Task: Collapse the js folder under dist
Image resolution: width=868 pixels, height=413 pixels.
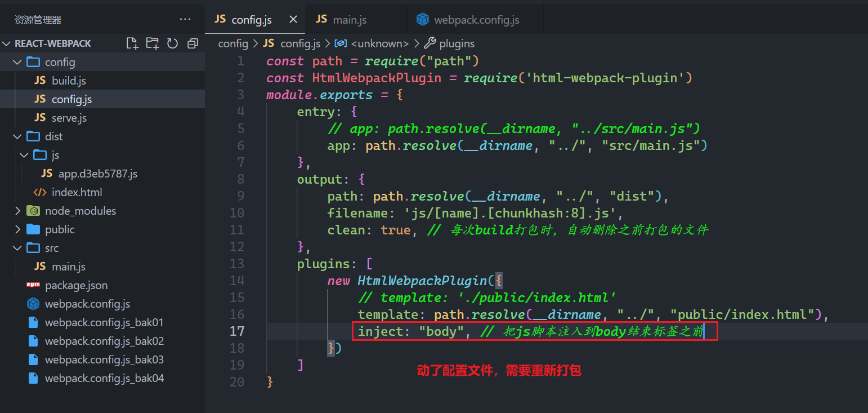Action: click(24, 155)
